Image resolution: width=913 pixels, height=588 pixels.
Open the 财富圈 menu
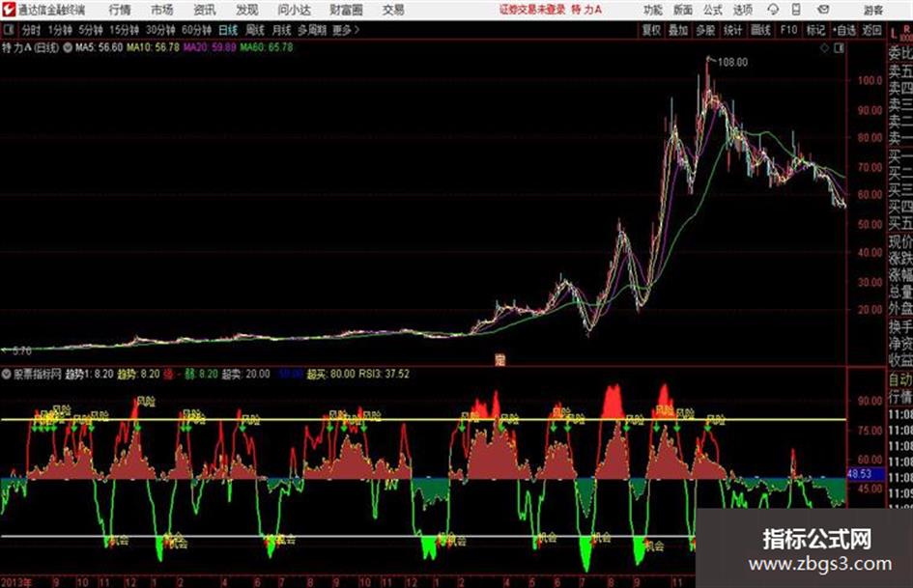point(346,10)
